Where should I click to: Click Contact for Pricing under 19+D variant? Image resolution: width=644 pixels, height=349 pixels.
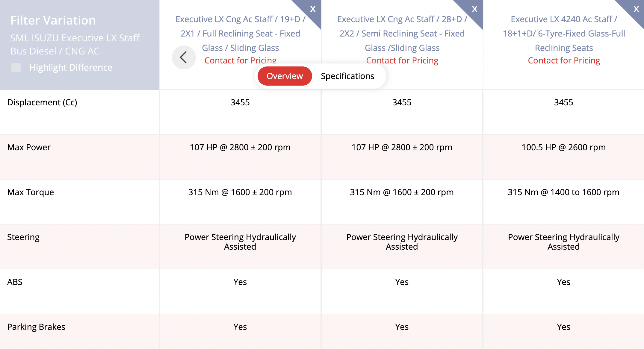(x=240, y=60)
